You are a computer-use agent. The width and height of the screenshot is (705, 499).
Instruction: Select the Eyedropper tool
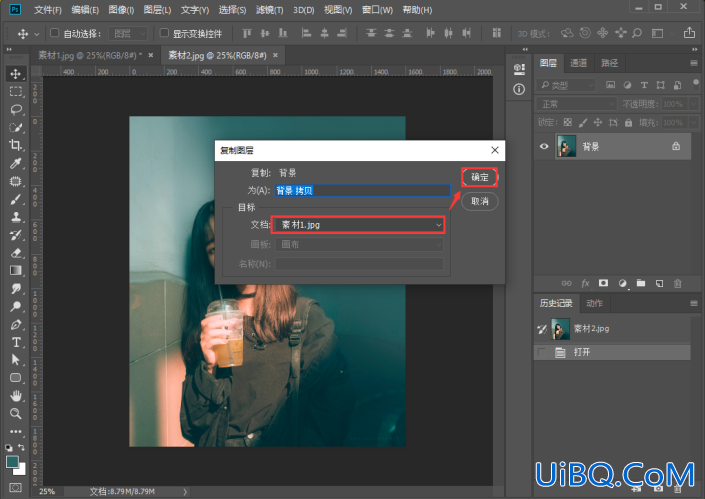16,163
